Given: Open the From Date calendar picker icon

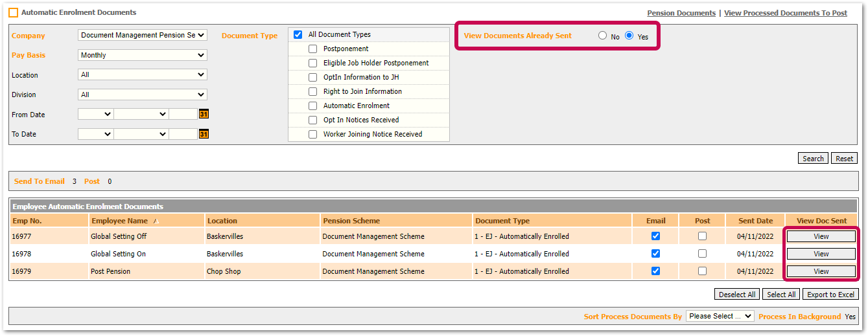Looking at the screenshot, I should coord(204,115).
